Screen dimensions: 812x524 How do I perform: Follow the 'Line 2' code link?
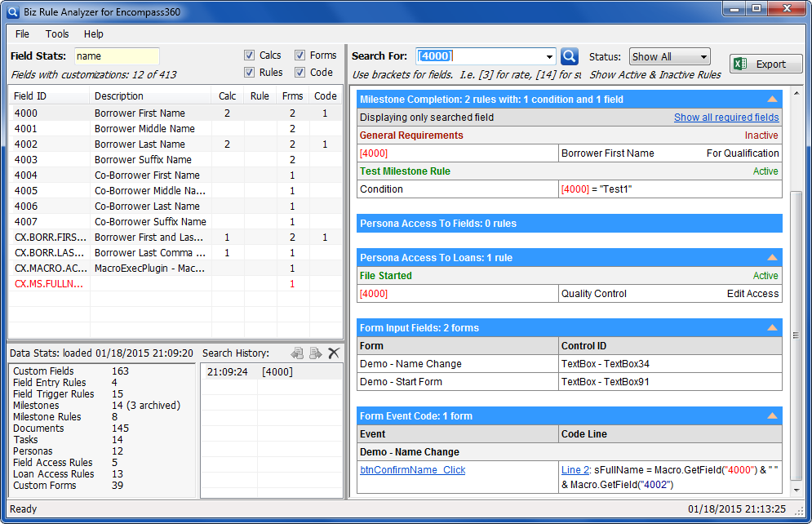(x=575, y=469)
